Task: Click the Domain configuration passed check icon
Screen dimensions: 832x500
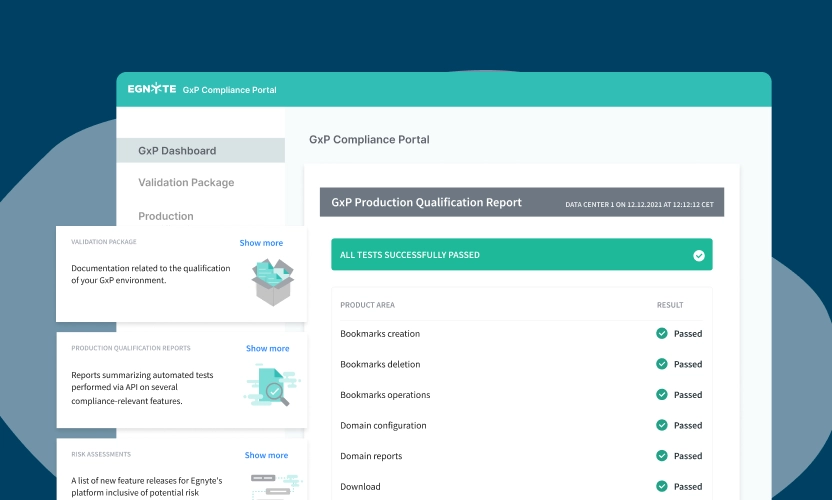Action: pos(661,425)
